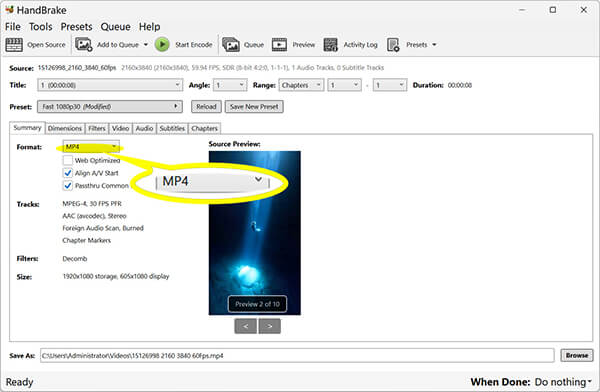Viewport: 600px width, 392px height.
Task: Click the Browse button
Action: pos(577,355)
